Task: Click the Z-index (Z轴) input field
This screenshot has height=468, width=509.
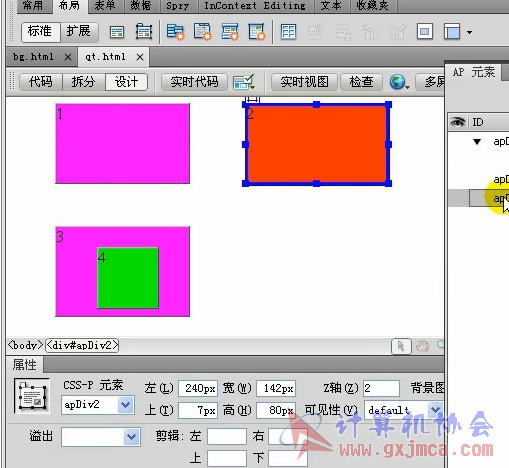Action: pyautogui.click(x=381, y=388)
